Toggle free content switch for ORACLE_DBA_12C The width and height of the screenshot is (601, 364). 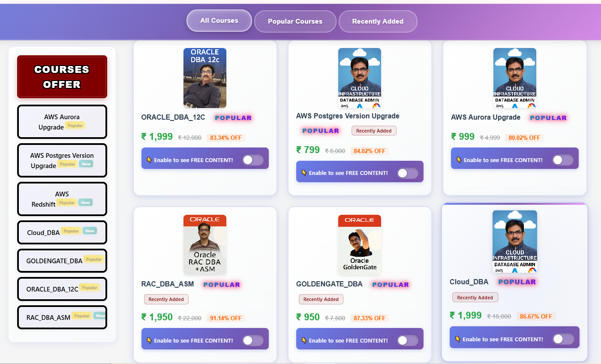[253, 160]
